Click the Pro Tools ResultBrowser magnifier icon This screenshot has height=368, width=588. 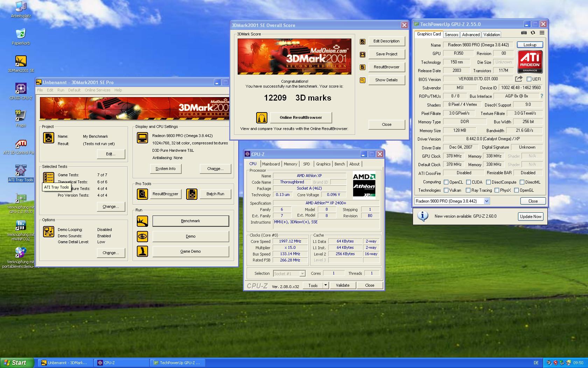(x=142, y=194)
